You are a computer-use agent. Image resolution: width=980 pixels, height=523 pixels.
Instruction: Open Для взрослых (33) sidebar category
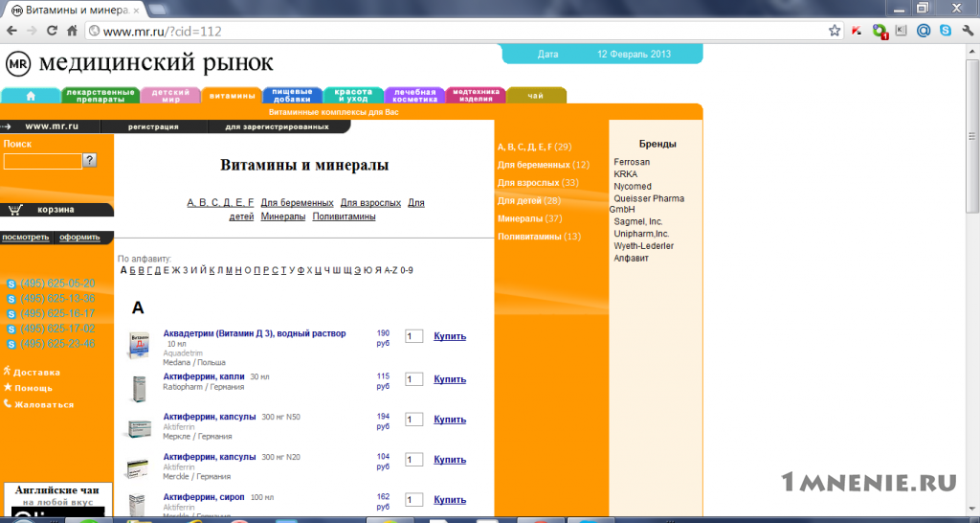[538, 183]
